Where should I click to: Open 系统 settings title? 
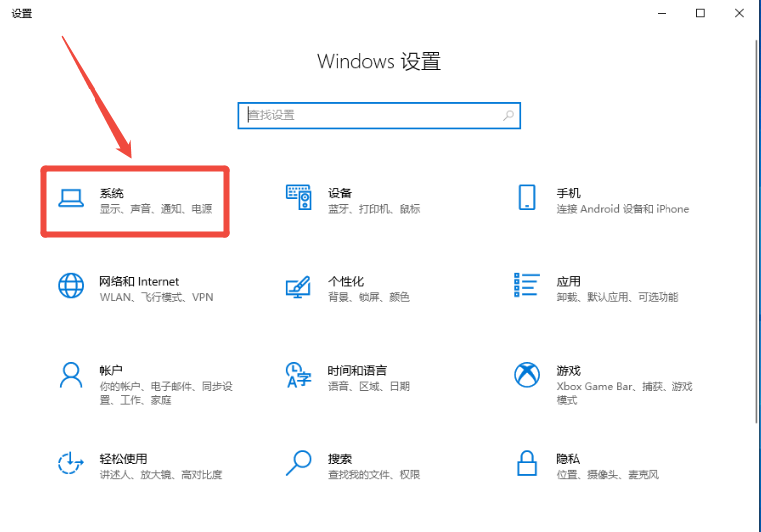[112, 193]
